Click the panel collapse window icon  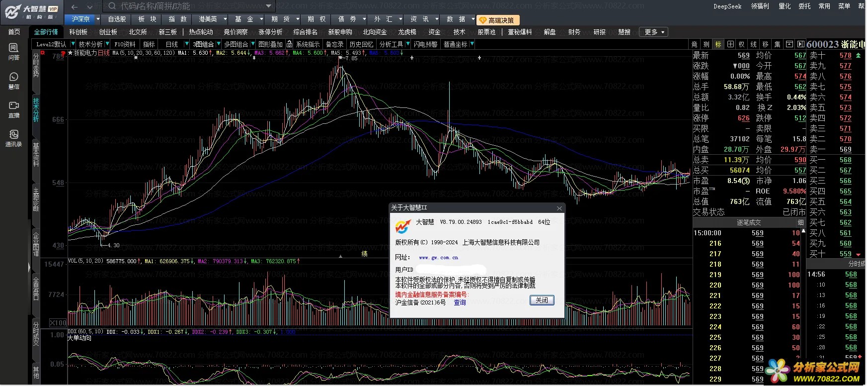click(x=789, y=44)
